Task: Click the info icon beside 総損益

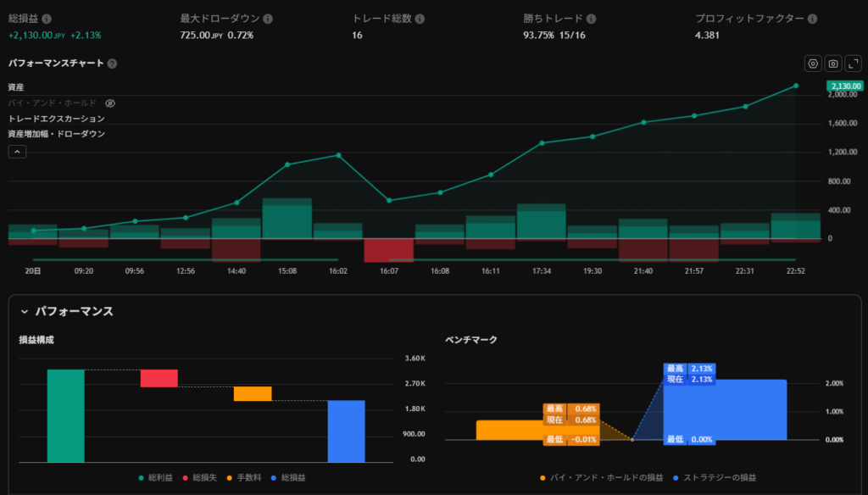Action: [x=47, y=19]
